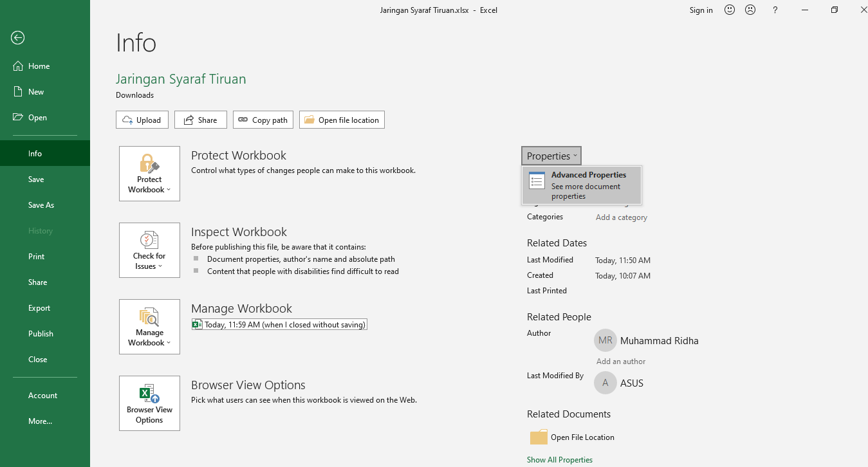Click the smiley feedback icon
Image resolution: width=868 pixels, height=467 pixels.
[x=729, y=10]
